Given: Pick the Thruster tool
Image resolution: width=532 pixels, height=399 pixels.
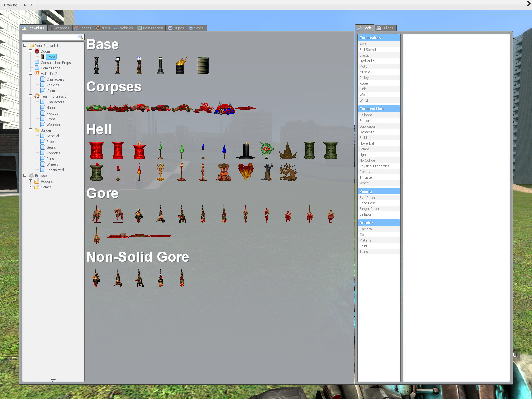Looking at the screenshot, I should click(379, 177).
